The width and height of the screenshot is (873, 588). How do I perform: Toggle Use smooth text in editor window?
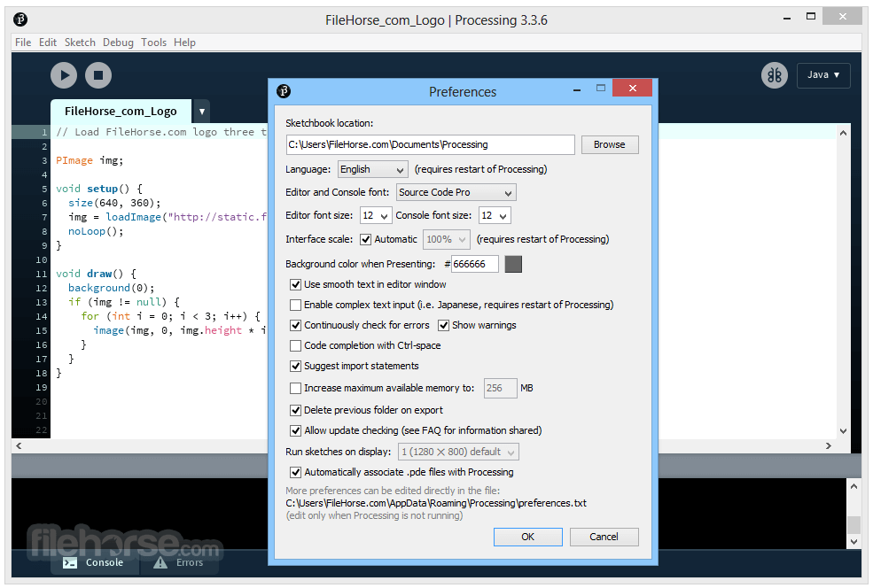[x=296, y=285]
